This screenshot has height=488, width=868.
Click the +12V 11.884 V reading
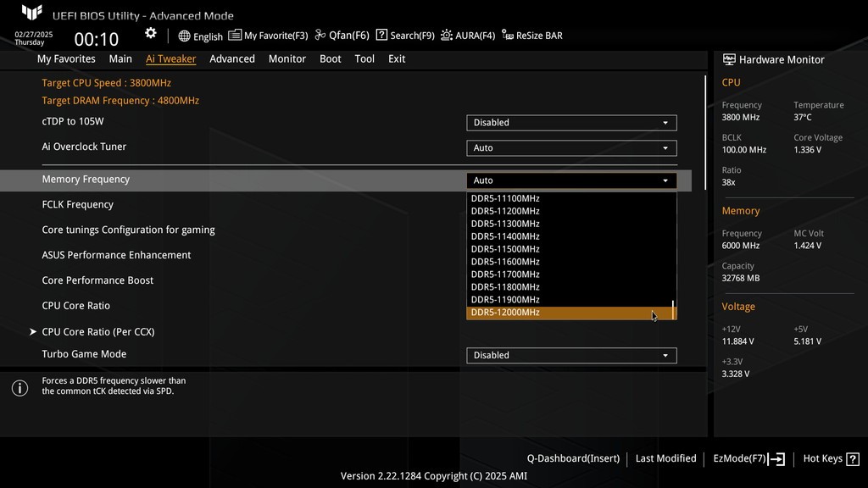tap(738, 341)
